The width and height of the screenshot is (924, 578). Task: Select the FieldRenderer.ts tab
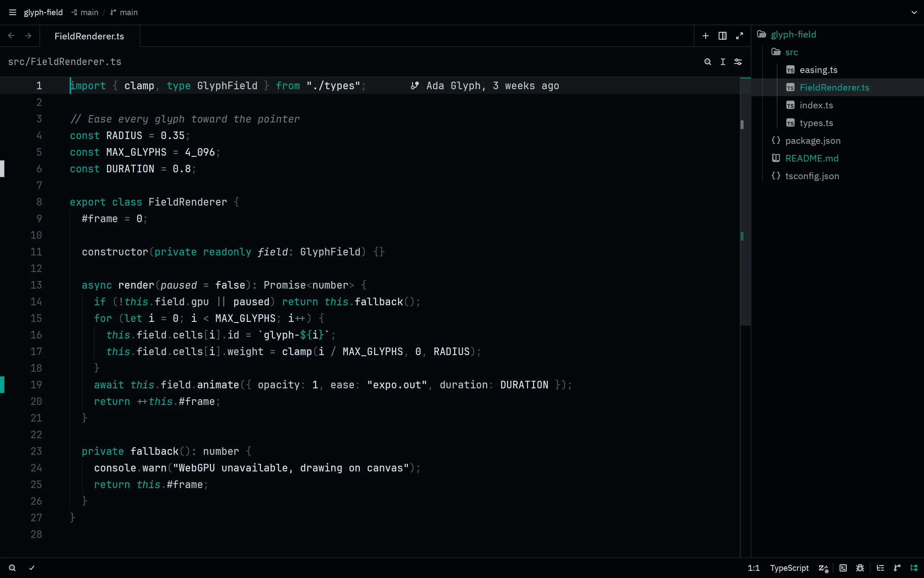point(90,36)
